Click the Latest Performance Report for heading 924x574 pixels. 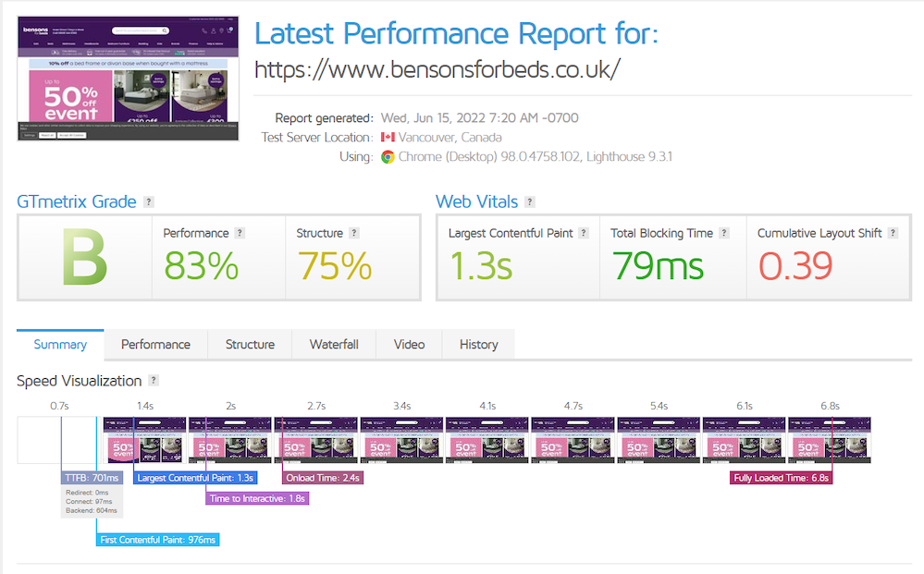point(456,33)
